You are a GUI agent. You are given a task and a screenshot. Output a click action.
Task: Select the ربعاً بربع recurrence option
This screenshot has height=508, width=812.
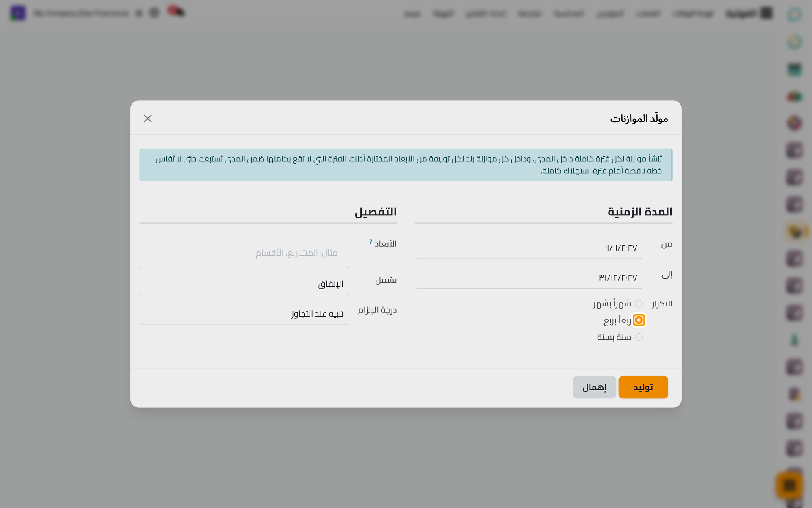[x=639, y=320]
